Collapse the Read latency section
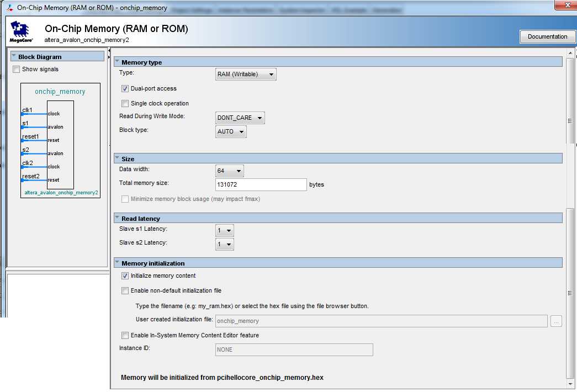This screenshot has width=577, height=392. (x=117, y=218)
